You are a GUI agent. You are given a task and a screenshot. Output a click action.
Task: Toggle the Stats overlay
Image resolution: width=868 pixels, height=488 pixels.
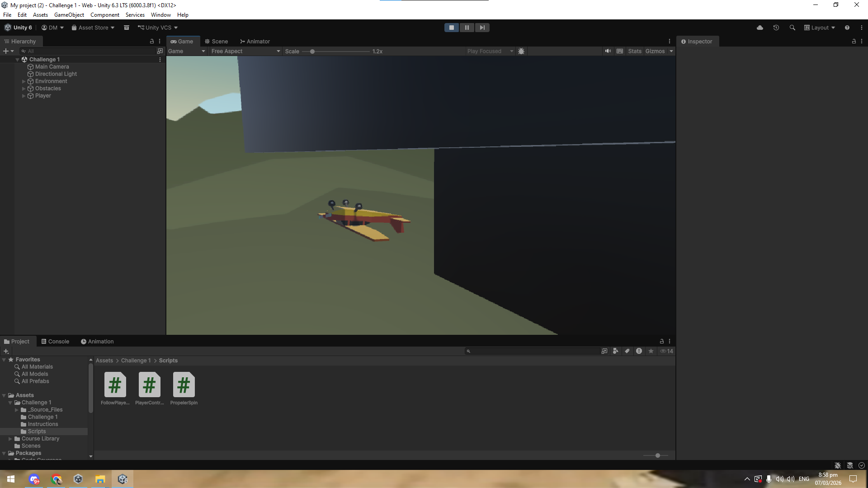(x=635, y=51)
